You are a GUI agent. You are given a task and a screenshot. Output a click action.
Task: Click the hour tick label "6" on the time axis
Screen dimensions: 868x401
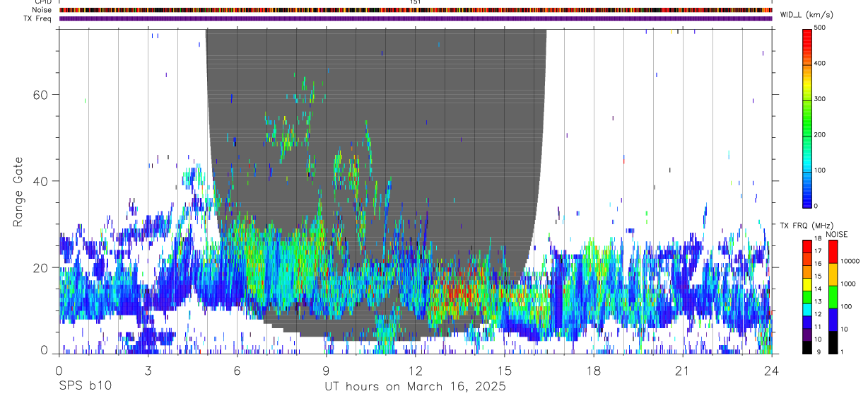(x=237, y=371)
